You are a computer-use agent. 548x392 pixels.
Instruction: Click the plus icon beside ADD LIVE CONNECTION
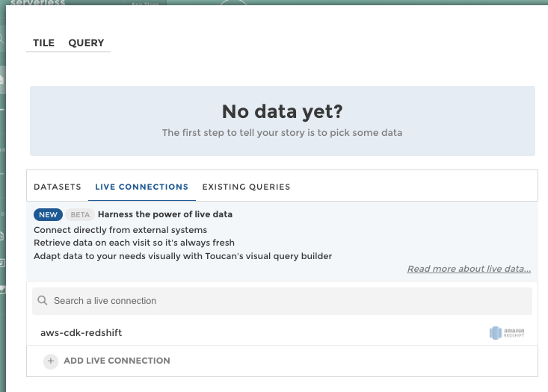pyautogui.click(x=51, y=361)
